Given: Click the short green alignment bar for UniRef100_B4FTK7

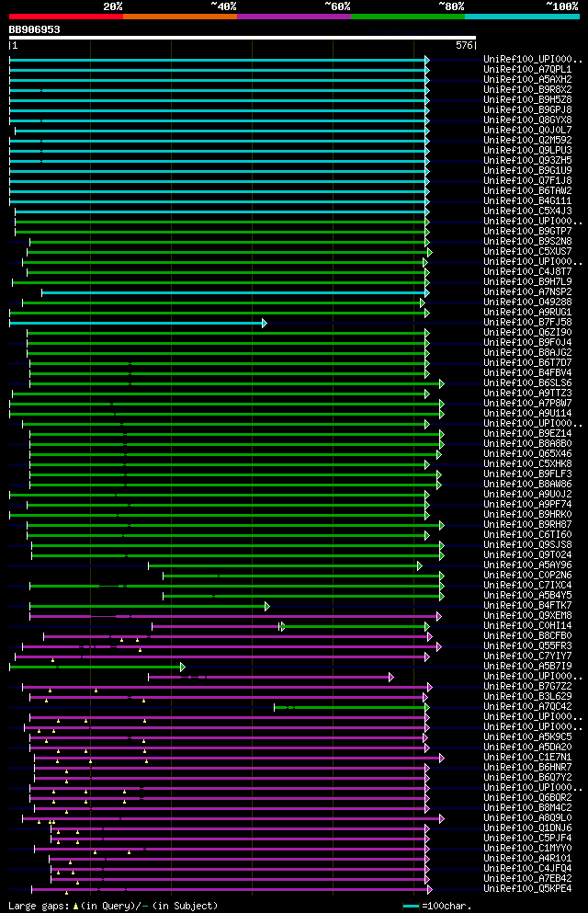Looking at the screenshot, I should pyautogui.click(x=148, y=606).
